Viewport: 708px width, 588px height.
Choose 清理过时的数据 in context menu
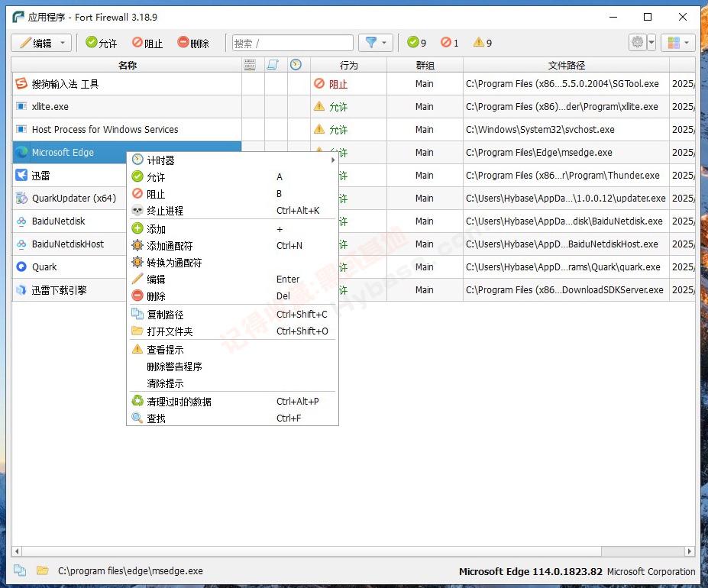click(x=232, y=402)
